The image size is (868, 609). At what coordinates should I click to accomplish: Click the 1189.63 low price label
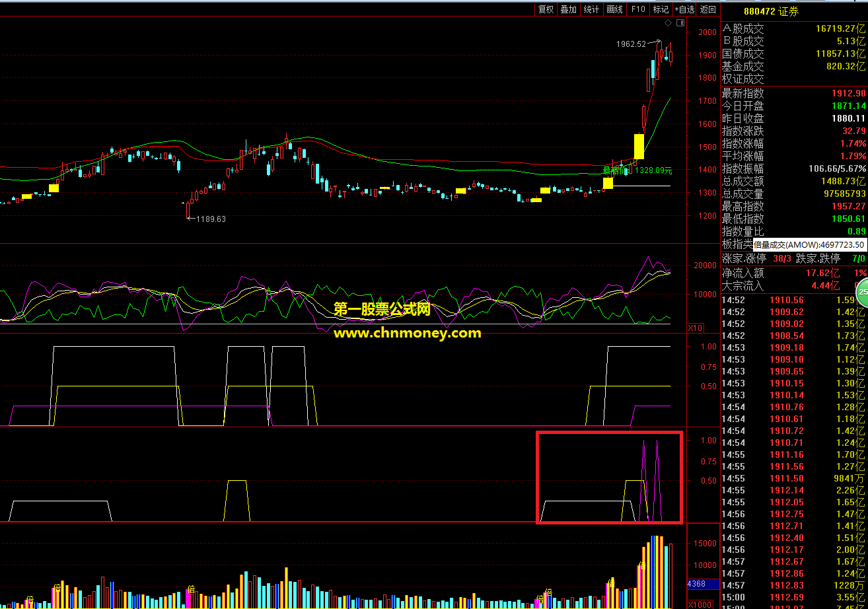point(211,219)
